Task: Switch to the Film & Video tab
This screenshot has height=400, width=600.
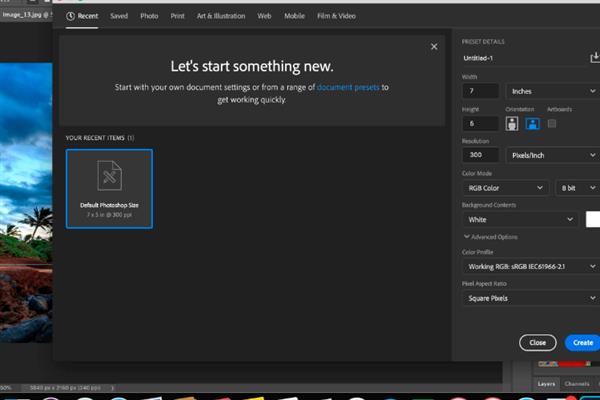Action: (x=338, y=17)
